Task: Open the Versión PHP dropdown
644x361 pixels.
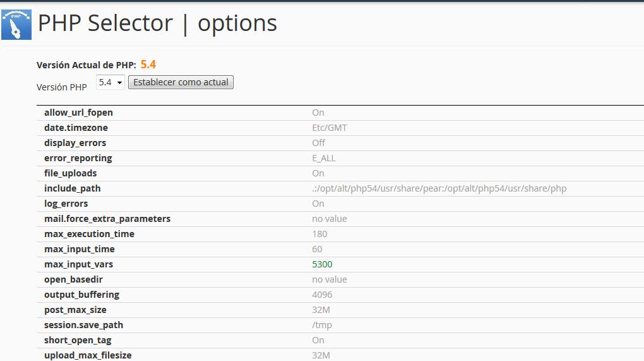Action: [110, 82]
